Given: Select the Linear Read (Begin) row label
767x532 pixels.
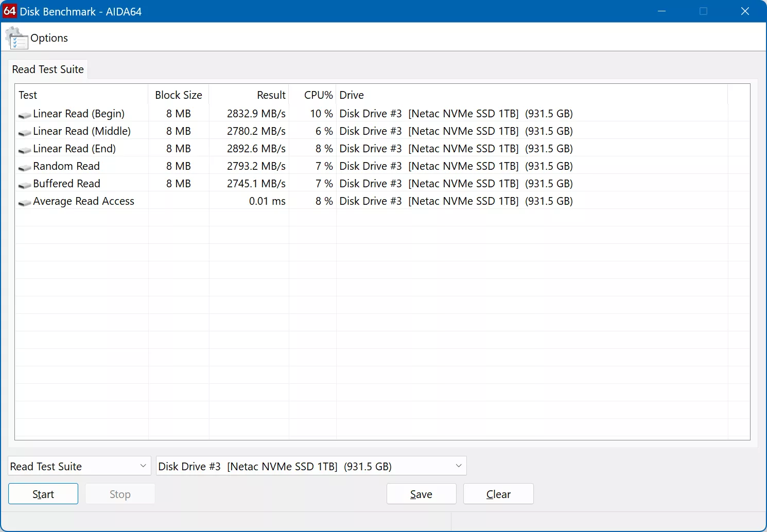Looking at the screenshot, I should click(79, 114).
